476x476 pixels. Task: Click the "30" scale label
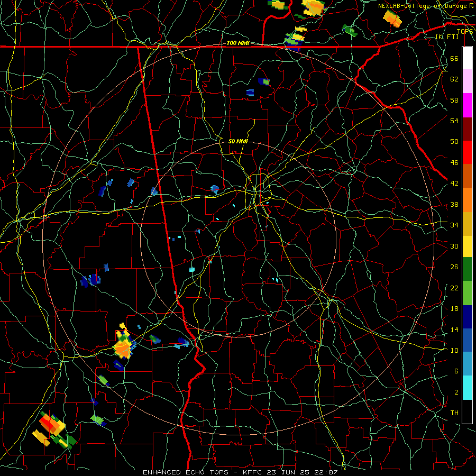pos(454,246)
